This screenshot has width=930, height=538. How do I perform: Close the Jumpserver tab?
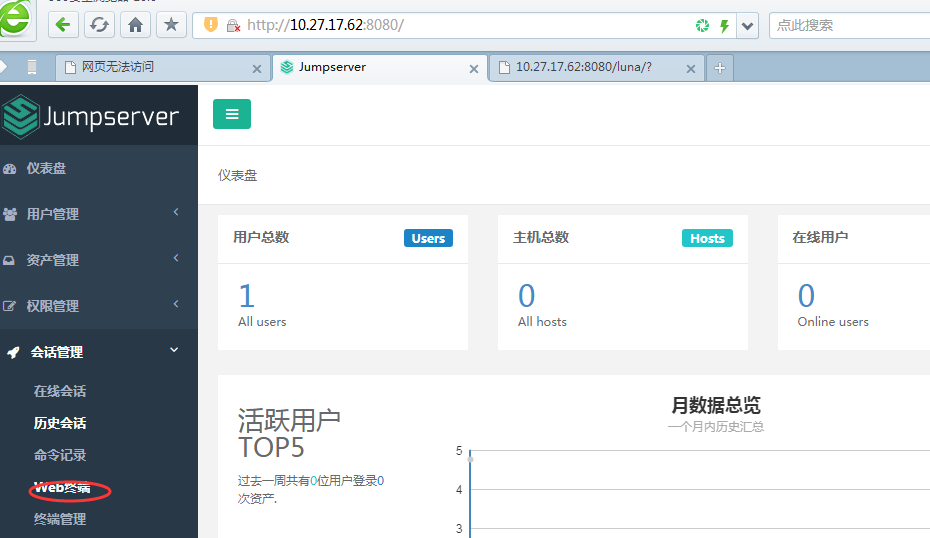[474, 69]
